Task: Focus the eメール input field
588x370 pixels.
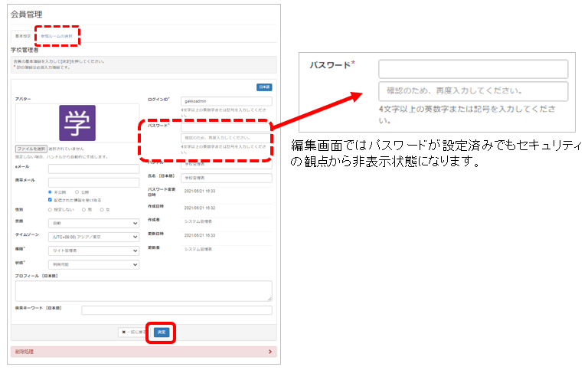Action: (x=93, y=169)
